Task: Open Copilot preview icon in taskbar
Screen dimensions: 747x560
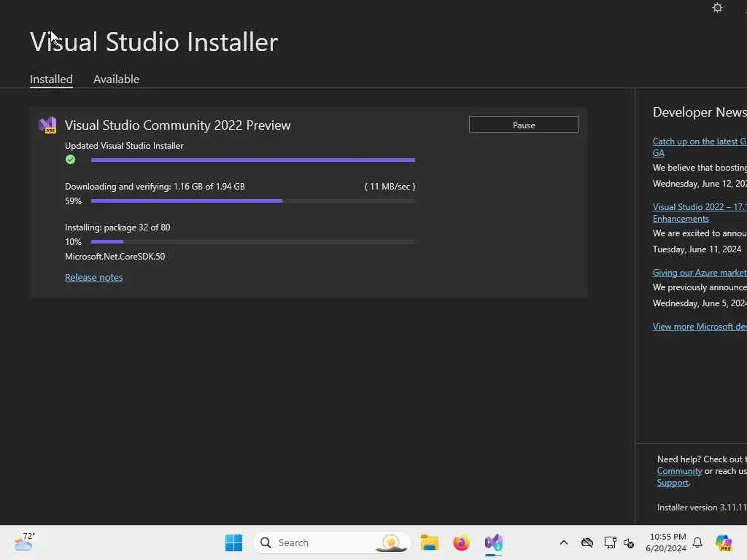Action: pyautogui.click(x=724, y=542)
